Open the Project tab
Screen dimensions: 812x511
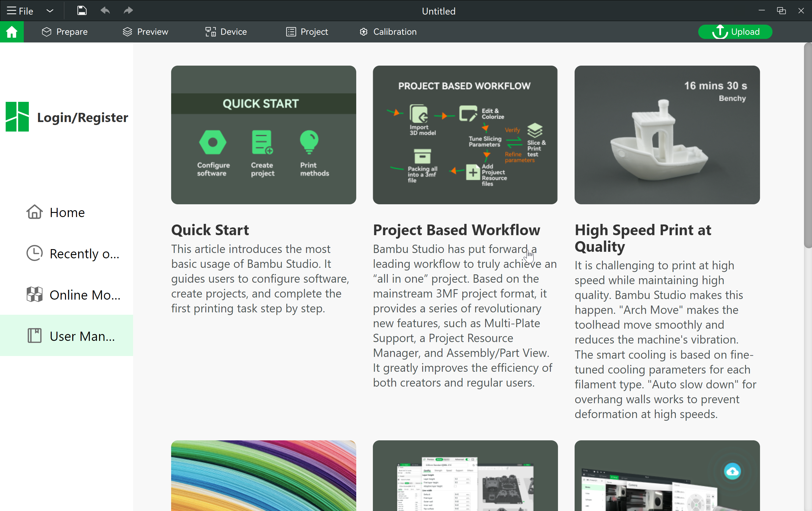307,32
